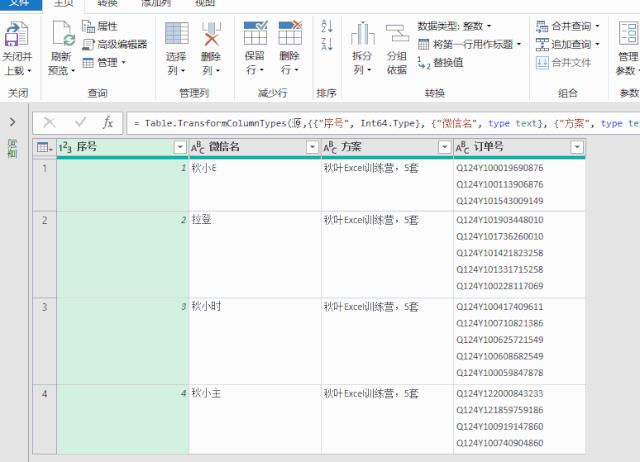Switch to the 添加列 ribbon tab
The height and width of the screenshot is (462, 640).
pyautogui.click(x=156, y=4)
